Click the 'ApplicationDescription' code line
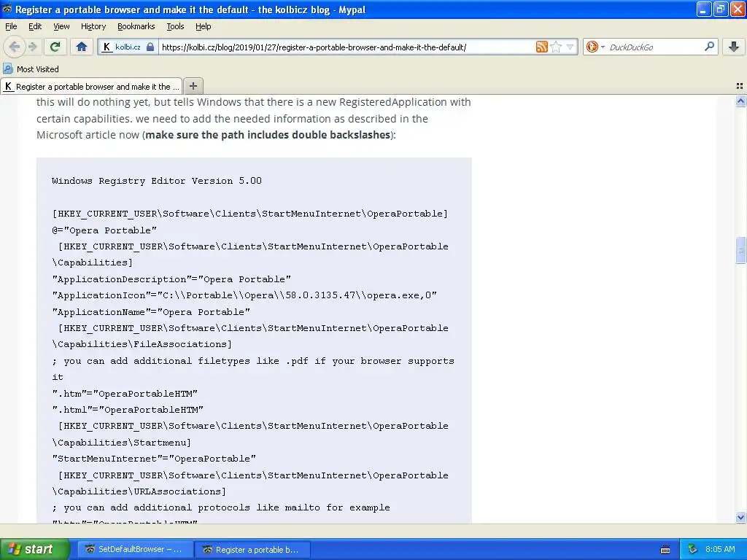 171,279
